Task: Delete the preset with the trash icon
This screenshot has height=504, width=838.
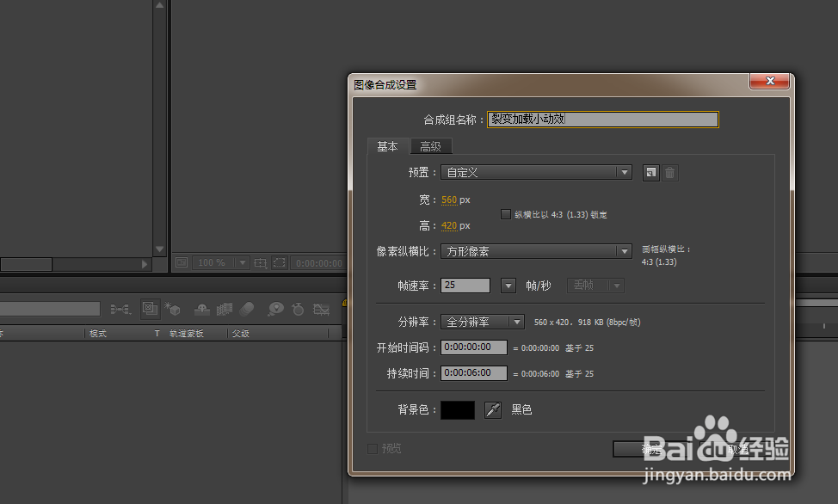Action: pyautogui.click(x=669, y=173)
